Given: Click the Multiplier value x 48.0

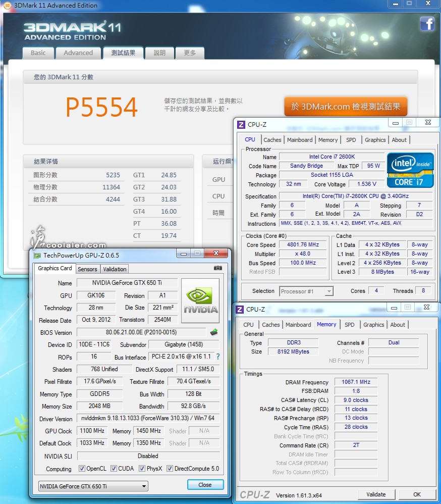Looking at the screenshot, I should [303, 254].
